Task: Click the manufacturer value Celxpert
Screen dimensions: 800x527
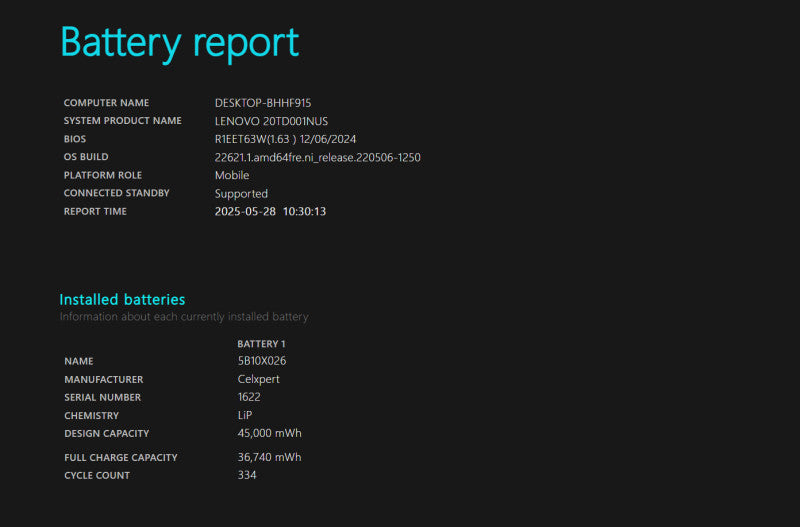Action: (x=259, y=380)
